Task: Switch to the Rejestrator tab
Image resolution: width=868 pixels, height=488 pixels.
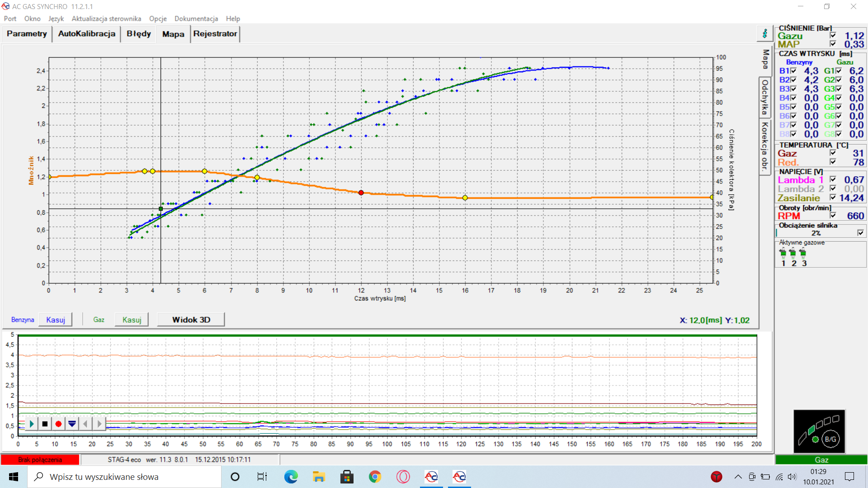Action: point(215,34)
